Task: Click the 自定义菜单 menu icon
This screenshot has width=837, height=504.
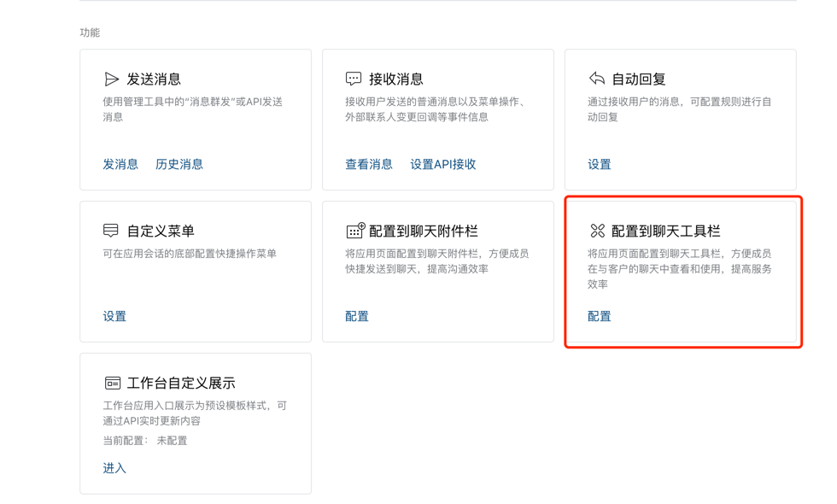Action: pyautogui.click(x=111, y=231)
